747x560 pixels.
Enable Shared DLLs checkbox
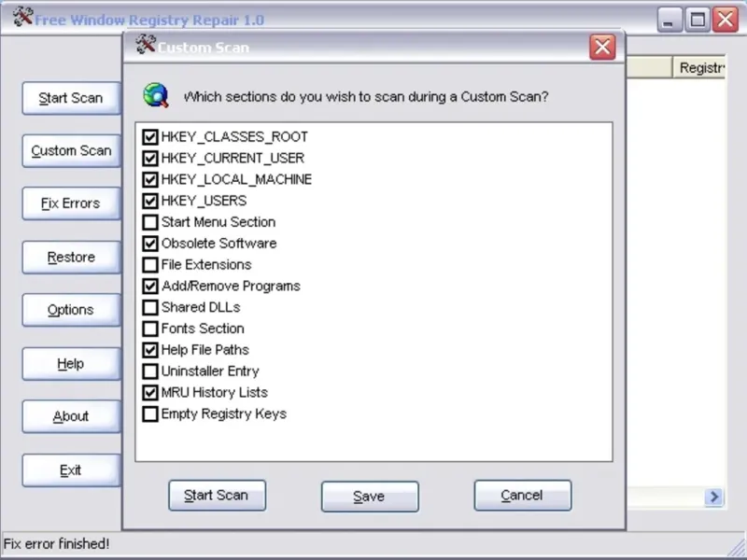point(150,308)
